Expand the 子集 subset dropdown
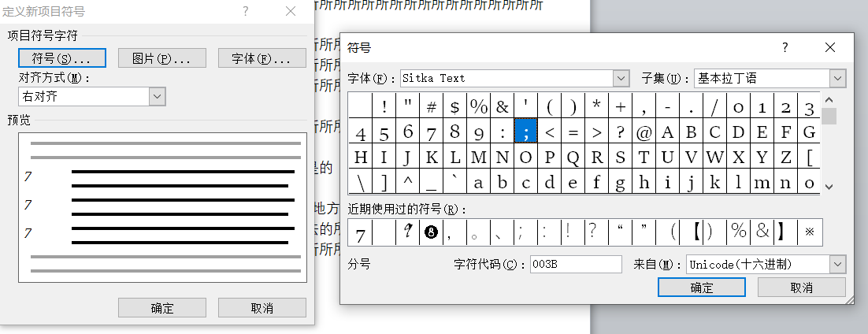The width and height of the screenshot is (868, 334). pos(837,79)
